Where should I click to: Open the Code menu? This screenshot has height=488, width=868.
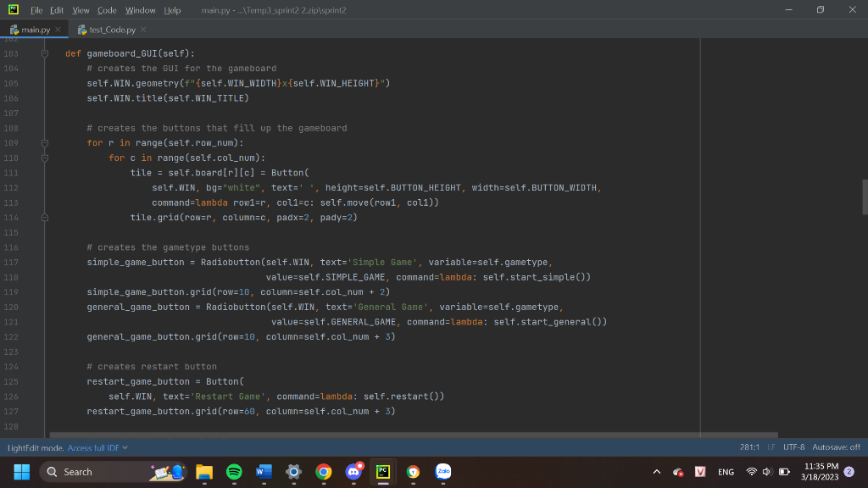[x=107, y=10]
